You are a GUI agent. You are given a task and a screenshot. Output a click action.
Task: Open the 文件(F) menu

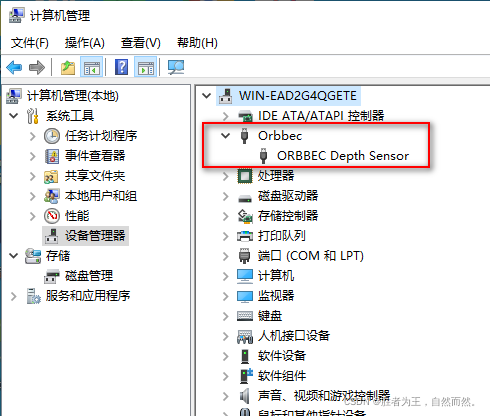[x=30, y=43]
